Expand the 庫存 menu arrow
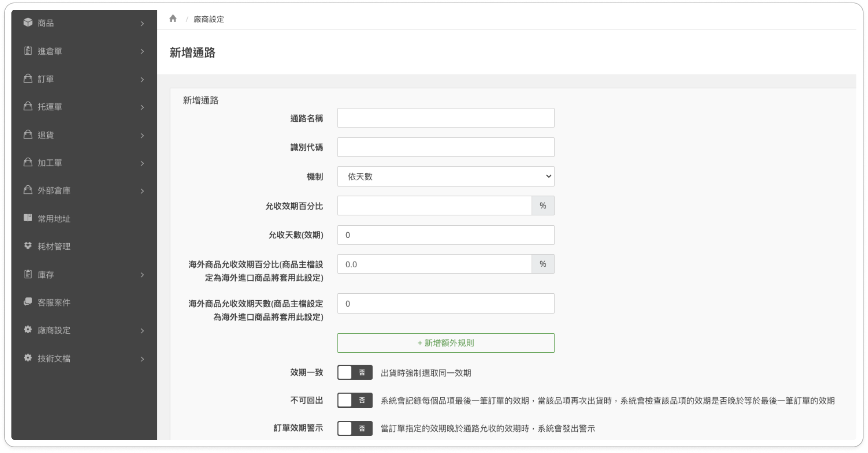The image size is (868, 453). coord(142,275)
